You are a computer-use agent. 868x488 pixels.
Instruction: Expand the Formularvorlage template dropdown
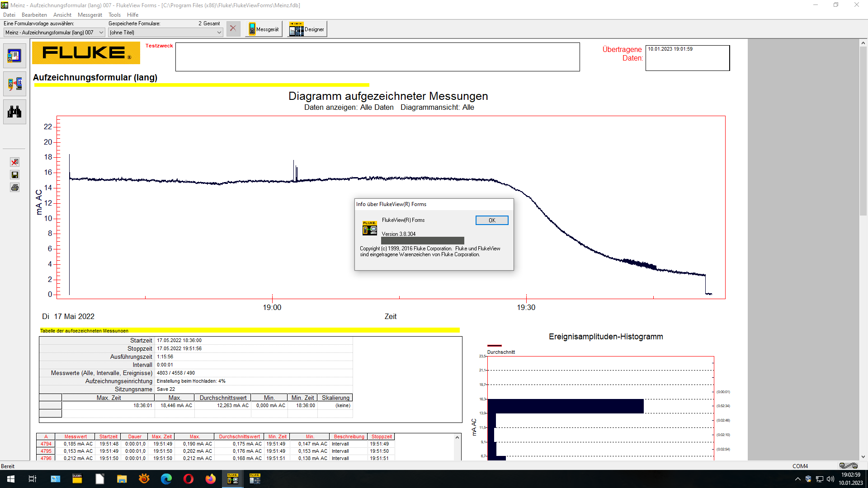(101, 33)
